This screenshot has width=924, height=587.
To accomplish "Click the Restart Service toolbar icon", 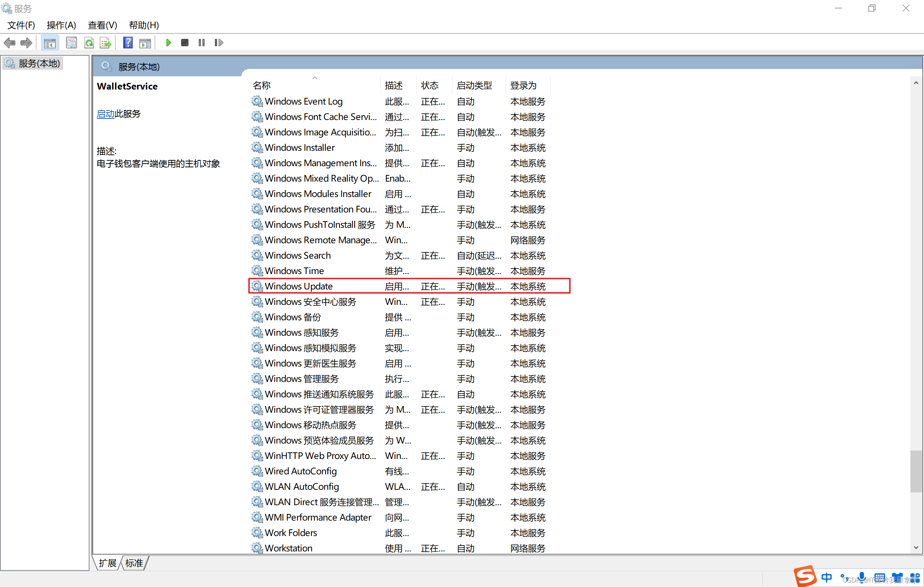I will coord(218,43).
